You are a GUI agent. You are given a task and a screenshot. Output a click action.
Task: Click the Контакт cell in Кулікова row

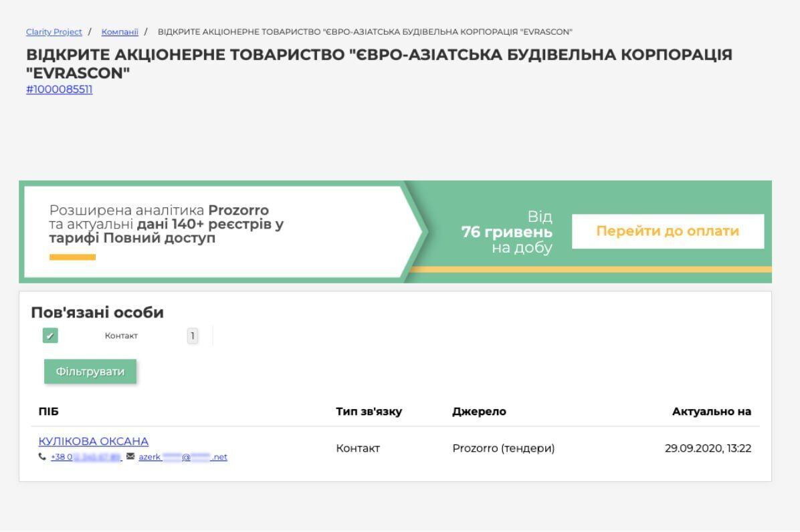pos(358,448)
